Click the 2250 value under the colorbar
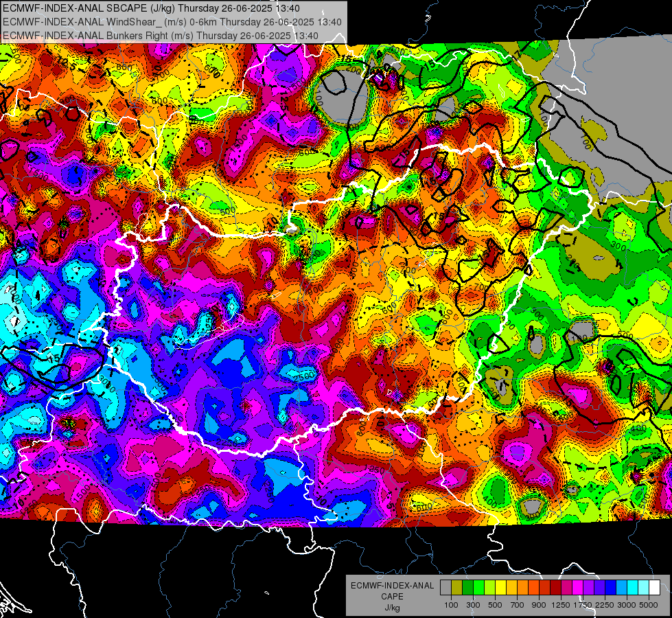This screenshot has height=618, width=672. pyautogui.click(x=605, y=605)
